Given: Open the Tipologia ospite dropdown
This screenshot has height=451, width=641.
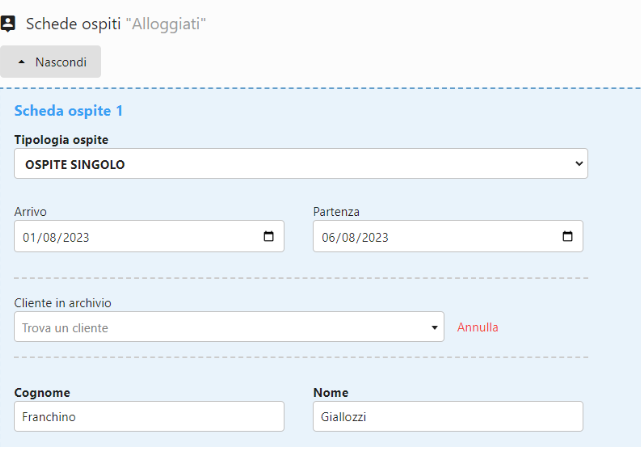Looking at the screenshot, I should point(300,164).
